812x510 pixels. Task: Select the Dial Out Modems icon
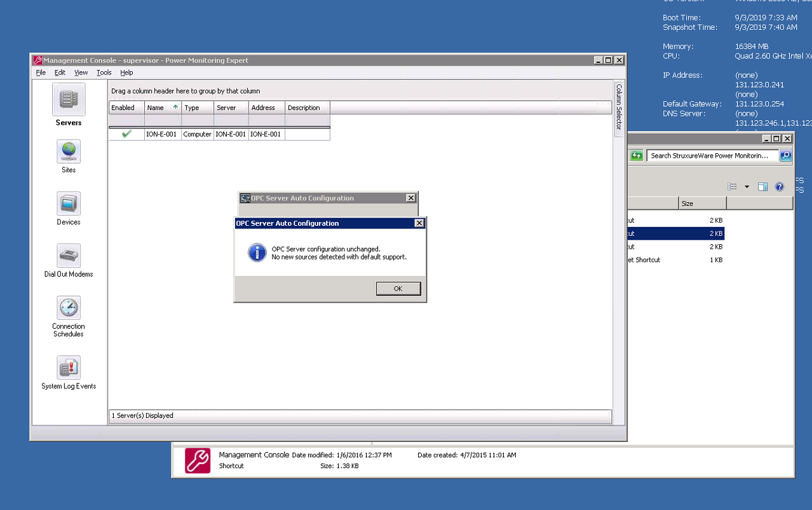[x=69, y=256]
